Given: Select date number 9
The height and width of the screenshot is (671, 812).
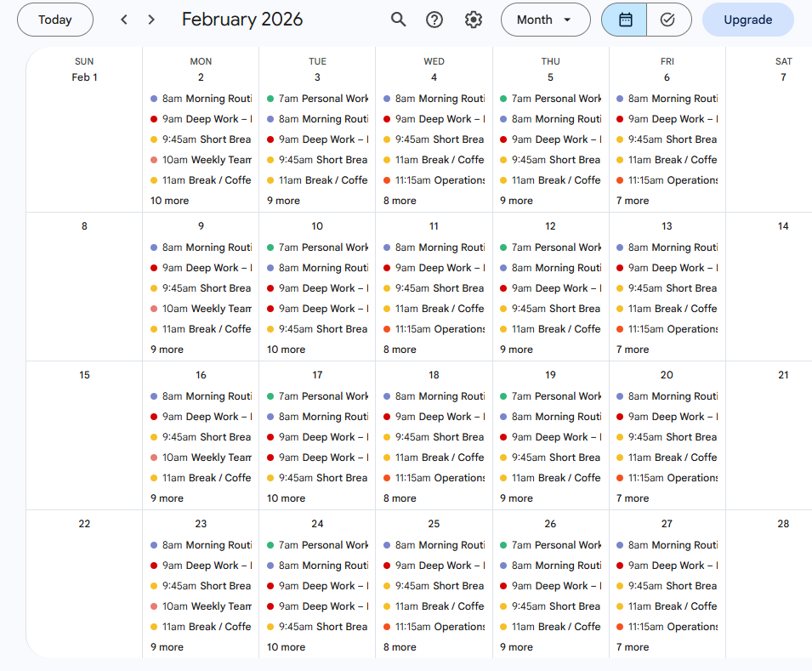Looking at the screenshot, I should pyautogui.click(x=201, y=226).
